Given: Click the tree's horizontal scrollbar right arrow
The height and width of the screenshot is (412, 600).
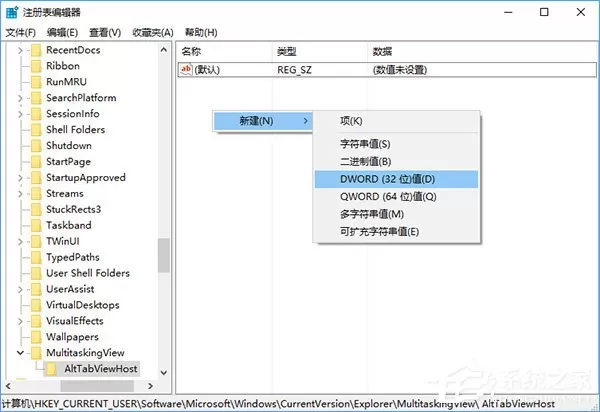Looking at the screenshot, I should tap(150, 386).
